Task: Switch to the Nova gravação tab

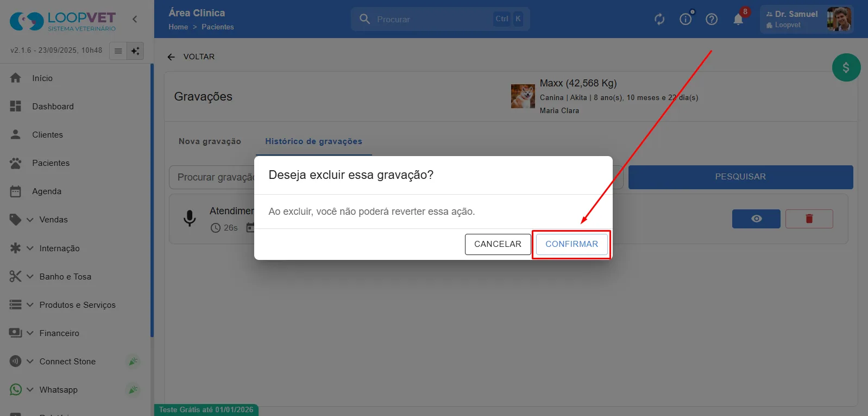Action: pos(210,141)
